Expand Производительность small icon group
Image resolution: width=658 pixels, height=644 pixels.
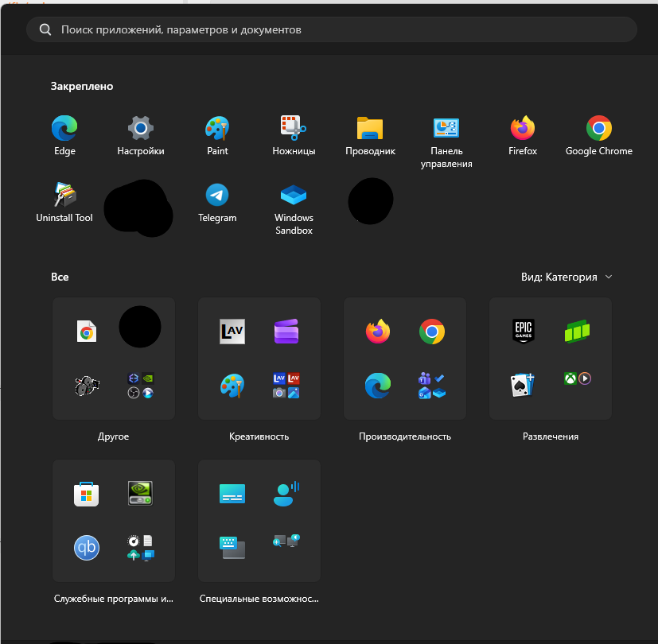(x=432, y=386)
